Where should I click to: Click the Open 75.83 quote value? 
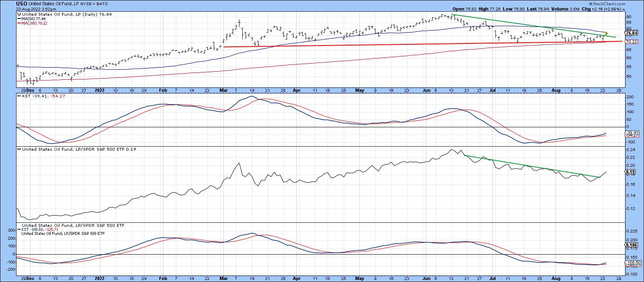[465, 8]
